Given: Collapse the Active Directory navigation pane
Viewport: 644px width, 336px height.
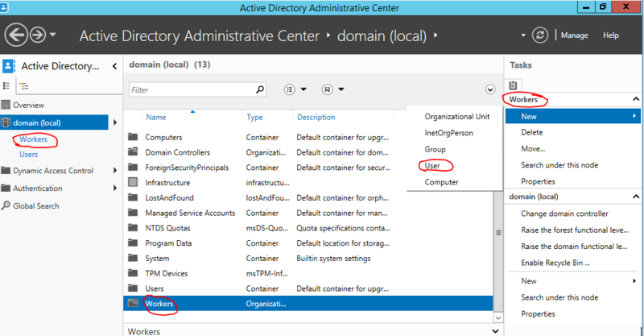Looking at the screenshot, I should pyautogui.click(x=114, y=66).
